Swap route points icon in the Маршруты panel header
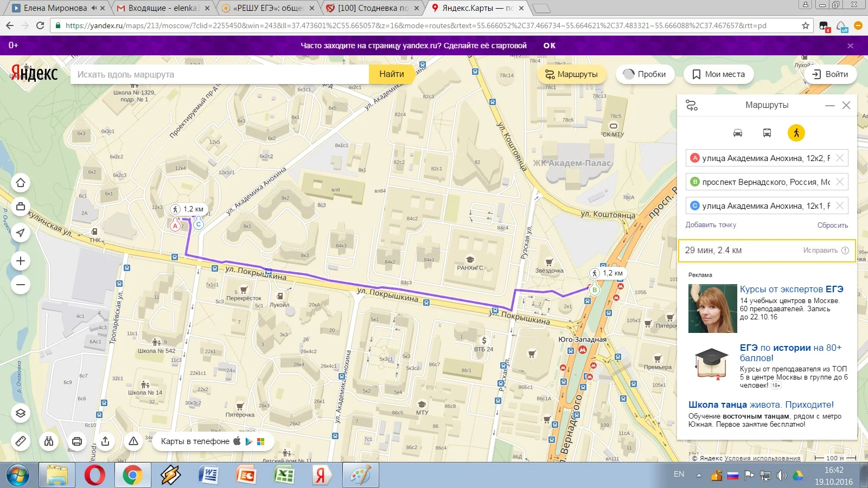This screenshot has height=488, width=868. coord(692,105)
